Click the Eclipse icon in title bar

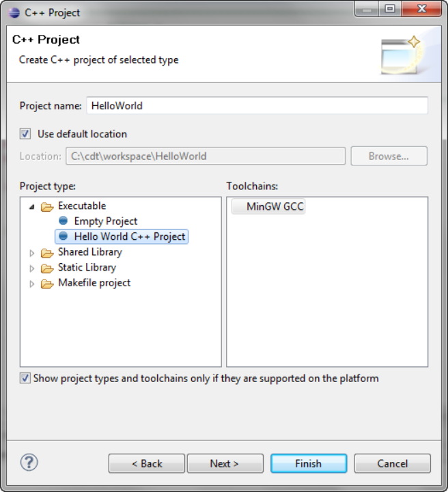click(14, 12)
